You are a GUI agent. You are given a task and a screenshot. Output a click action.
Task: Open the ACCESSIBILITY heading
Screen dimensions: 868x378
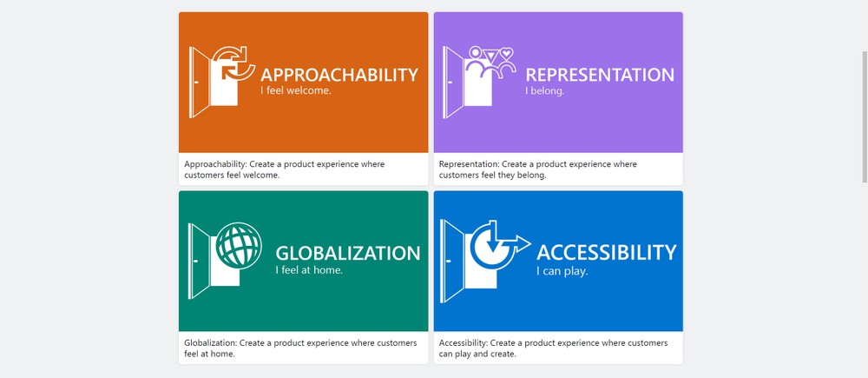606,252
